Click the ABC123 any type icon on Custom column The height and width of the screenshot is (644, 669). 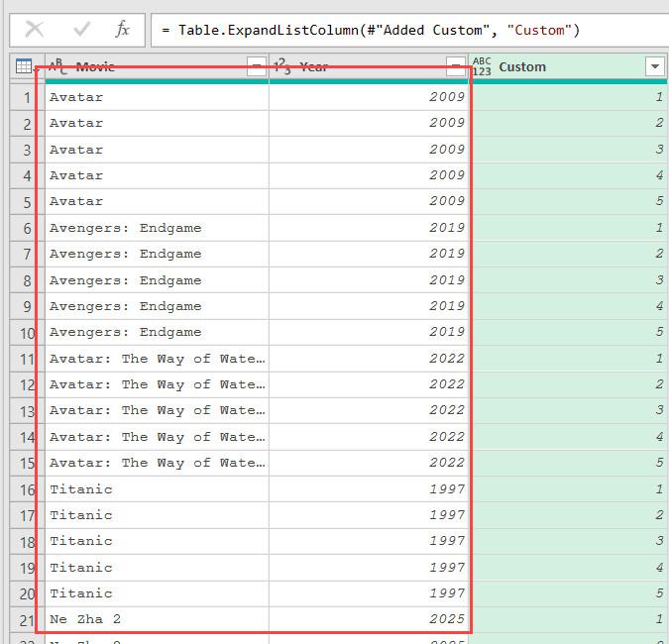coord(482,66)
